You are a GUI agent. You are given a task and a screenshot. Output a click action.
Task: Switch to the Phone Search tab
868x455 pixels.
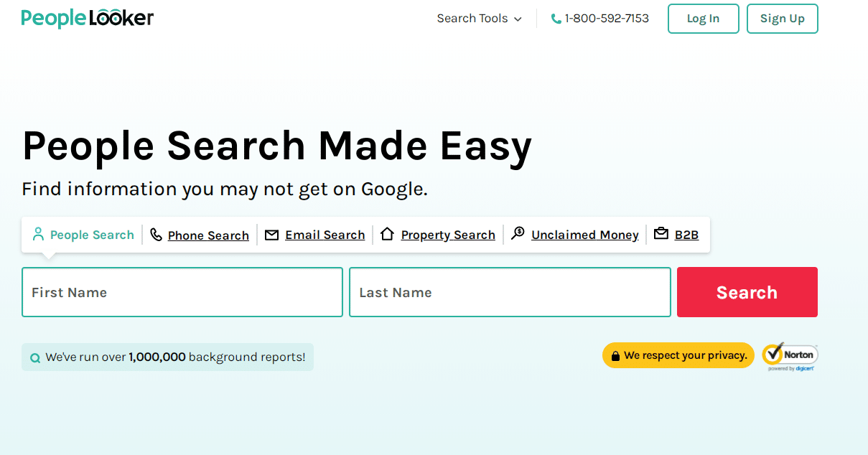pos(200,235)
